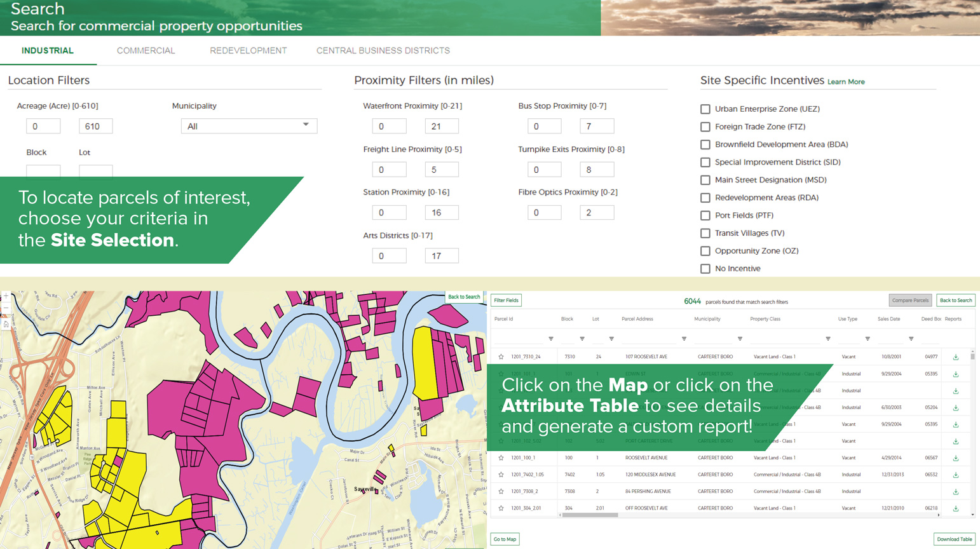
Task: Check Foreign Trade Zone (FTZ)
Action: [705, 127]
